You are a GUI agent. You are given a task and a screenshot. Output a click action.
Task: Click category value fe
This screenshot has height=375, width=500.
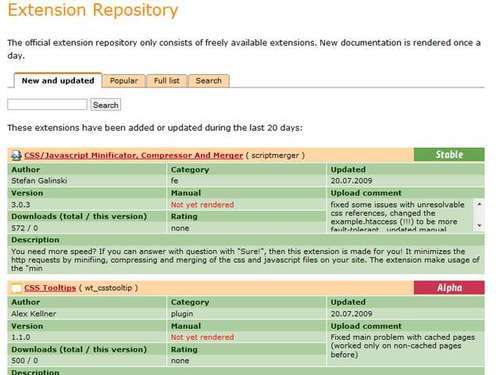[175, 181]
